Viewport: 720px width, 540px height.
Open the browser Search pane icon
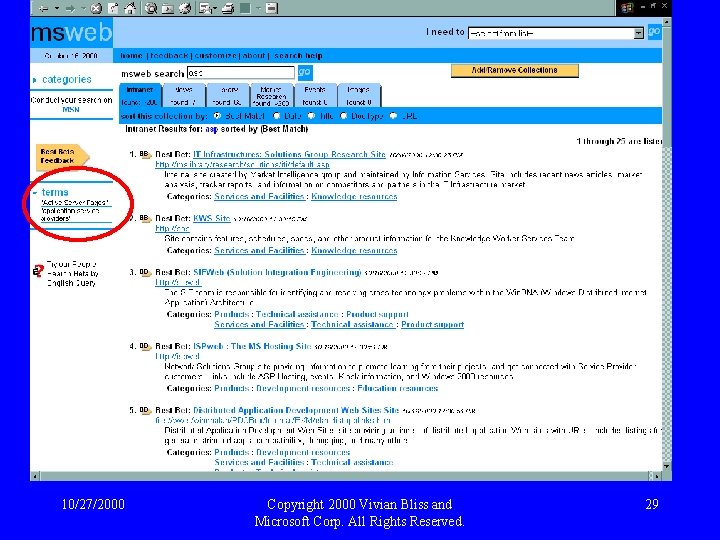151,8
